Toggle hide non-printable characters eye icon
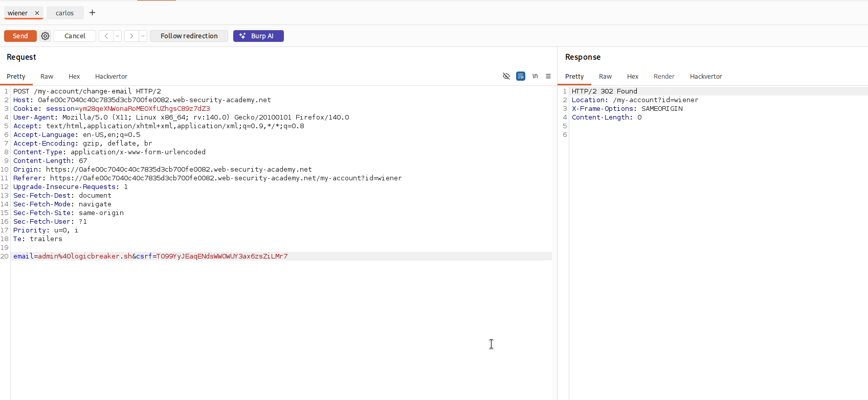This screenshot has height=400, width=868. click(506, 76)
